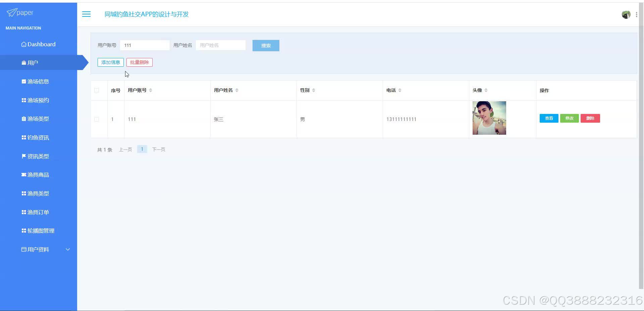Click the 添加信息 button
This screenshot has width=644, height=311.
click(111, 62)
